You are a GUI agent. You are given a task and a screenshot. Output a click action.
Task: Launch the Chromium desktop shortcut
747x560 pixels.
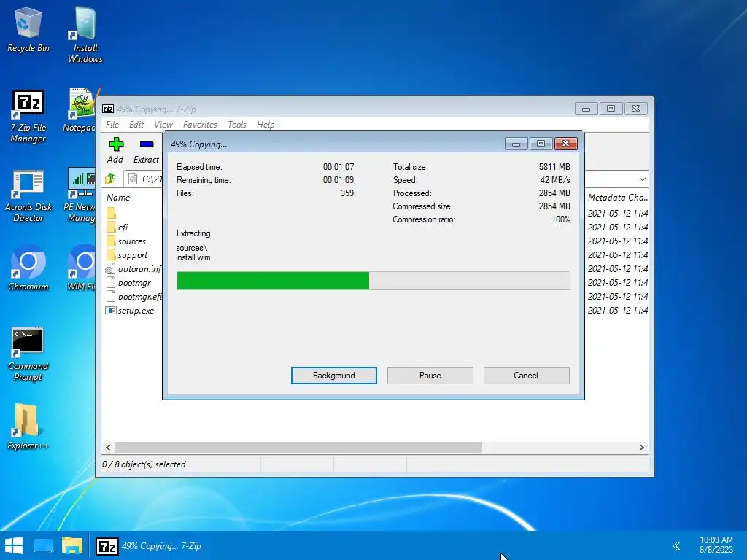(28, 268)
